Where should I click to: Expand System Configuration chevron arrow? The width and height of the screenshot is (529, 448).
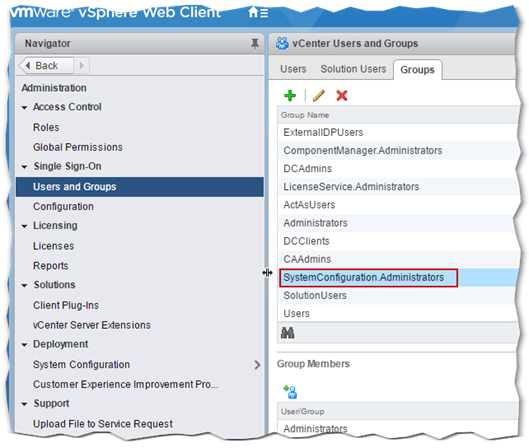tap(257, 365)
